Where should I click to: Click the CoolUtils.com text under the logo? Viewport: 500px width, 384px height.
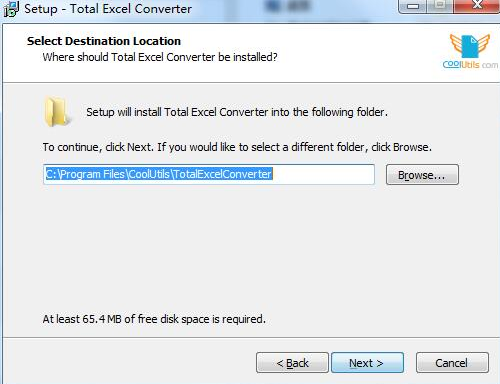[x=470, y=64]
